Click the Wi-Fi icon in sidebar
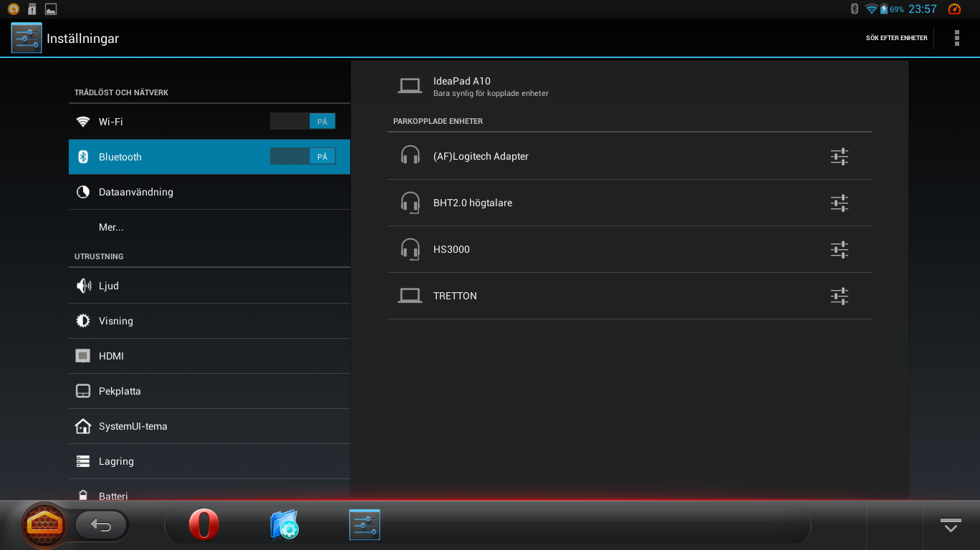 pos(83,122)
